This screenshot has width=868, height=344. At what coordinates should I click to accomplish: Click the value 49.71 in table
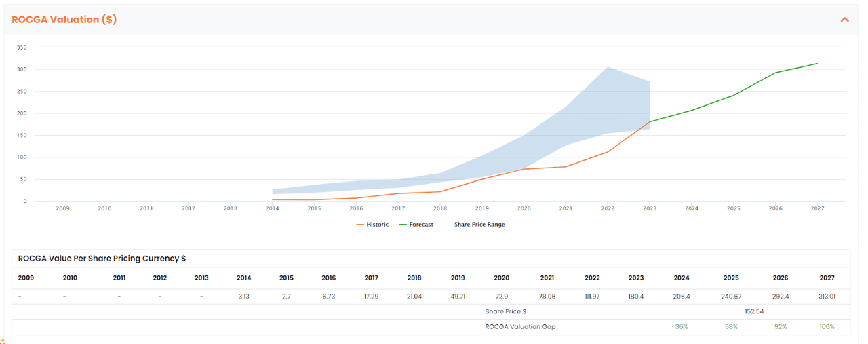(x=458, y=297)
